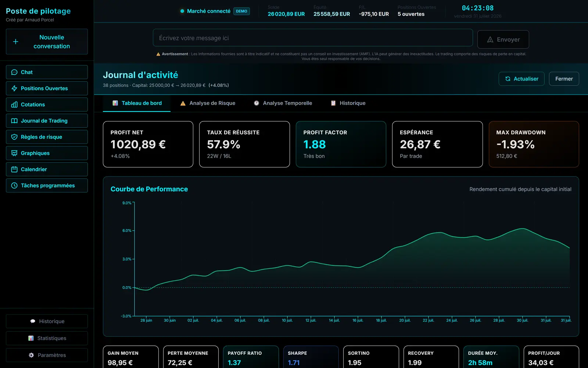Click the Actualiser refresh button
This screenshot has width=588, height=368.
(521, 79)
